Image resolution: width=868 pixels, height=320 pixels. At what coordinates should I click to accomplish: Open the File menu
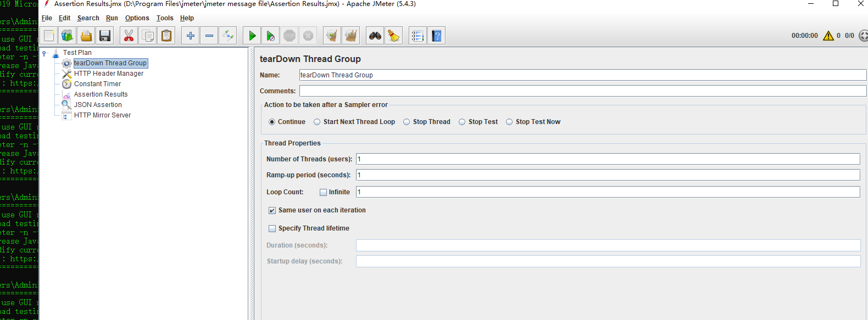47,18
